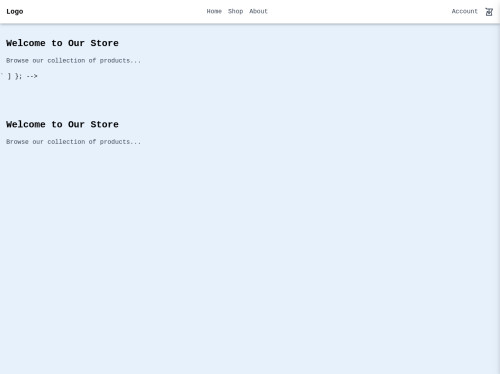Click the word collection in the second paragraph
The width and height of the screenshot is (500, 374).
pos(66,142)
